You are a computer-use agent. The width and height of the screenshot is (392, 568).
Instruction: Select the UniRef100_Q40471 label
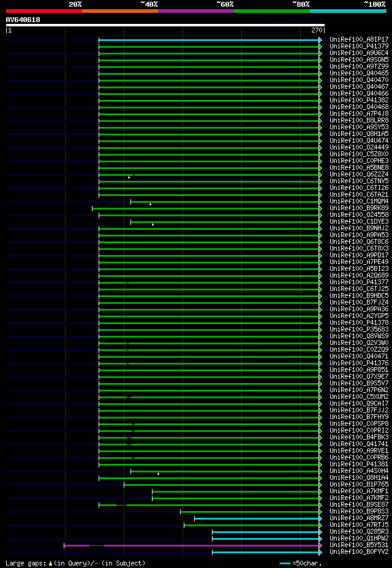click(x=359, y=357)
